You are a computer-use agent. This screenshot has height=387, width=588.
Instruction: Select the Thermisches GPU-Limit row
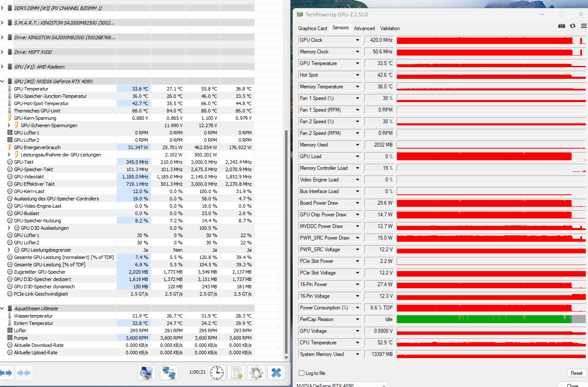(x=127, y=111)
